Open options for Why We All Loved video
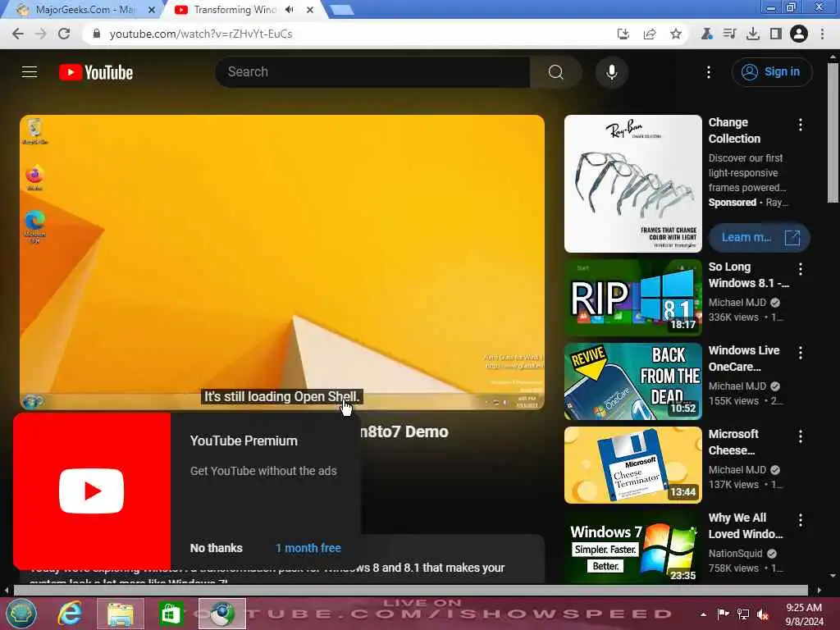 click(801, 519)
